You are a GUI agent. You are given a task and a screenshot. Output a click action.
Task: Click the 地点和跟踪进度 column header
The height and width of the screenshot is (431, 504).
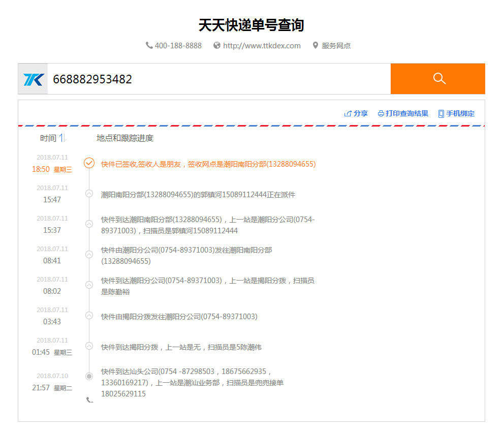[124, 138]
